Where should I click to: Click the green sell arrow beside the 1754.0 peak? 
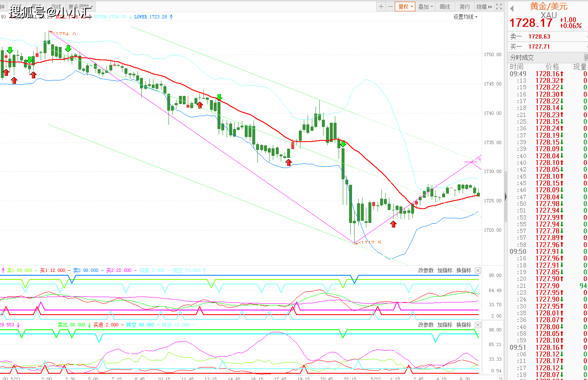pyautogui.click(x=68, y=49)
